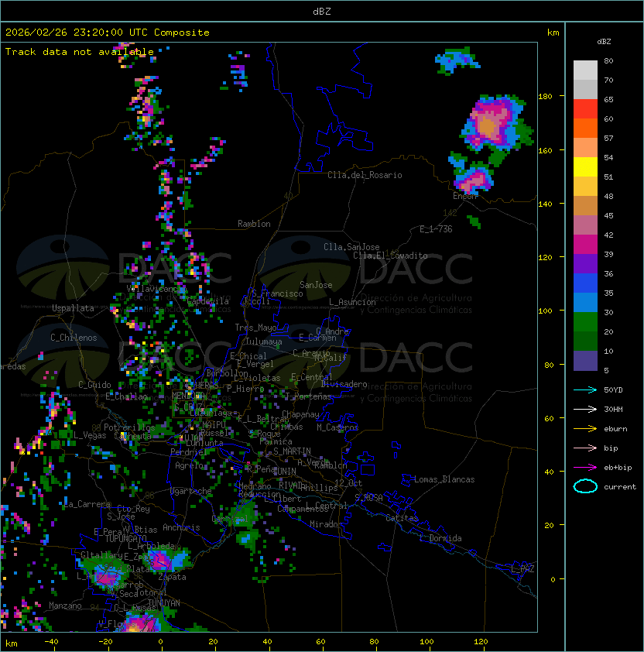The width and height of the screenshot is (644, 652).
Task: Click the 'L_Dormida' map label
Action: coord(440,538)
